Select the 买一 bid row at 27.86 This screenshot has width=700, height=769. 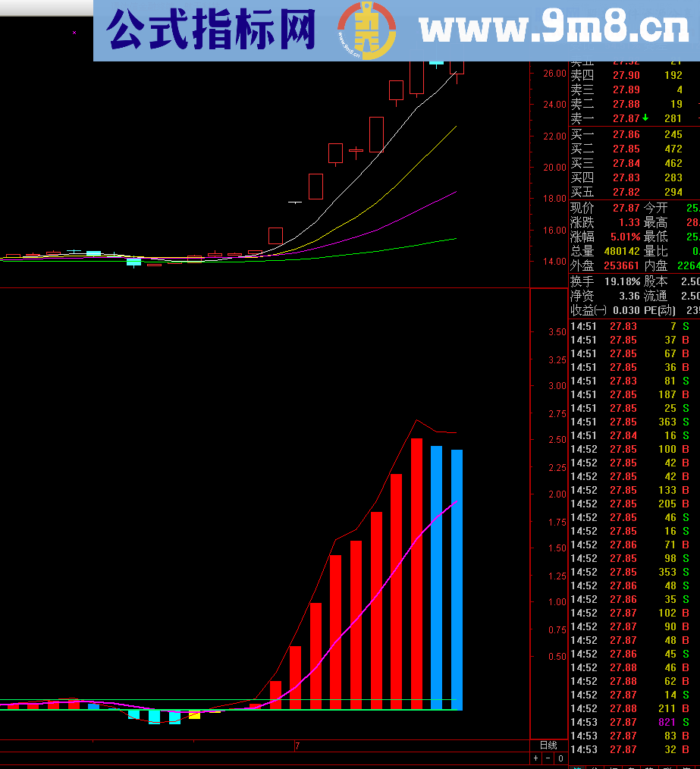(x=626, y=135)
